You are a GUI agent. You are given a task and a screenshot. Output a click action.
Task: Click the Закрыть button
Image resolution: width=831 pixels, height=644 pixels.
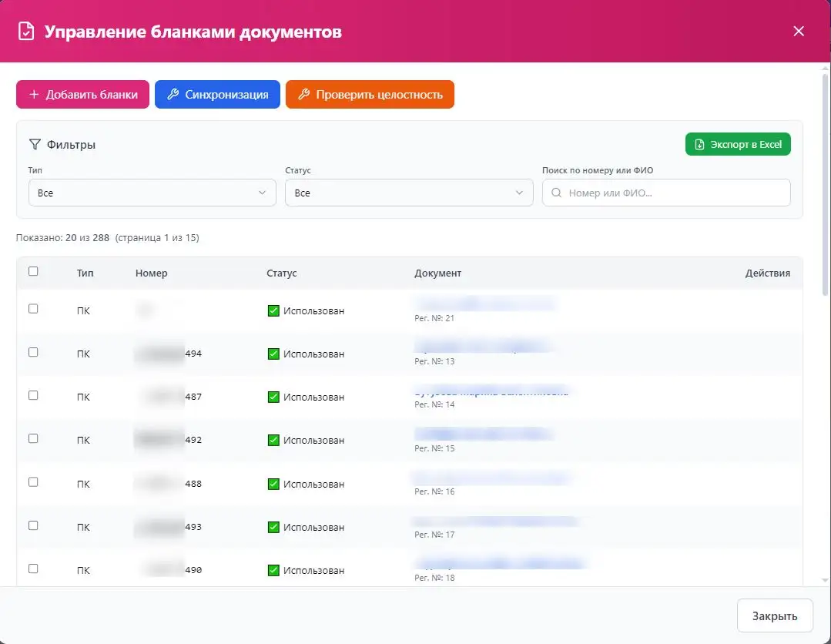(x=775, y=616)
